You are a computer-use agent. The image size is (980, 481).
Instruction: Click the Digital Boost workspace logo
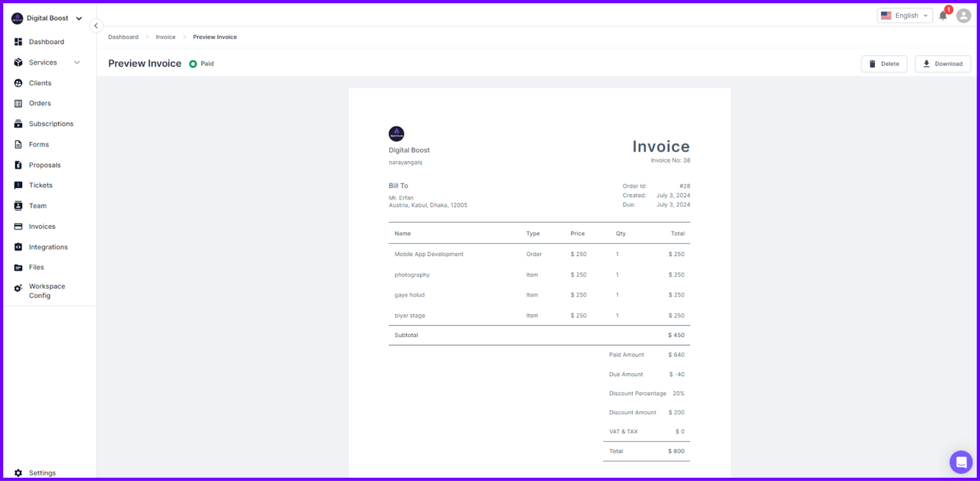click(17, 18)
